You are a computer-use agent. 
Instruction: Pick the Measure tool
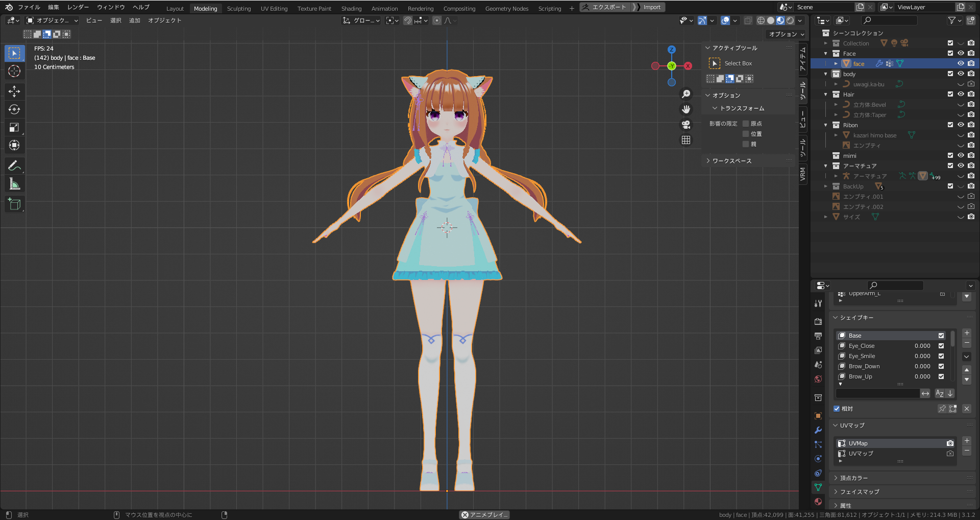(14, 184)
